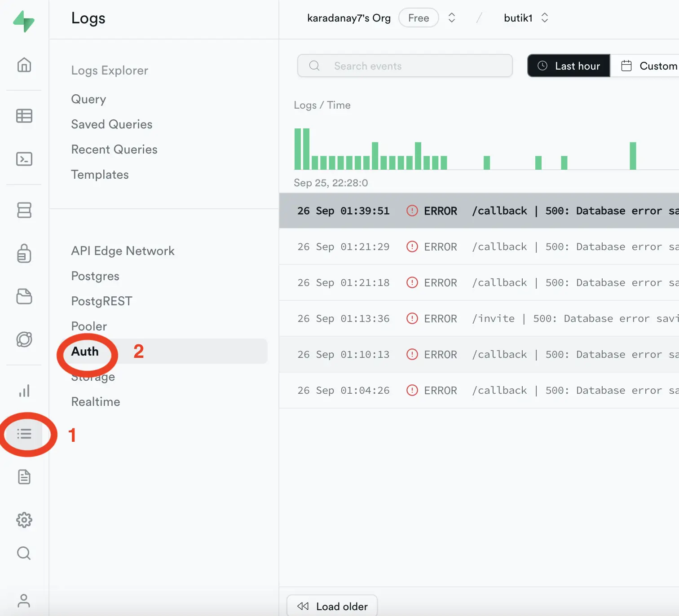Screen dimensions: 679x616
Task: Open the Templates section
Action: point(100,175)
